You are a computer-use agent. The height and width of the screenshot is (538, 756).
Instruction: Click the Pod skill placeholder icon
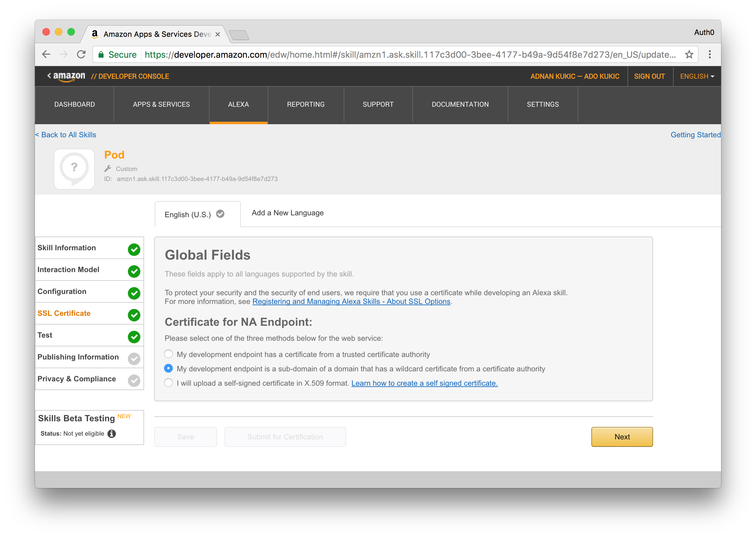click(x=74, y=169)
